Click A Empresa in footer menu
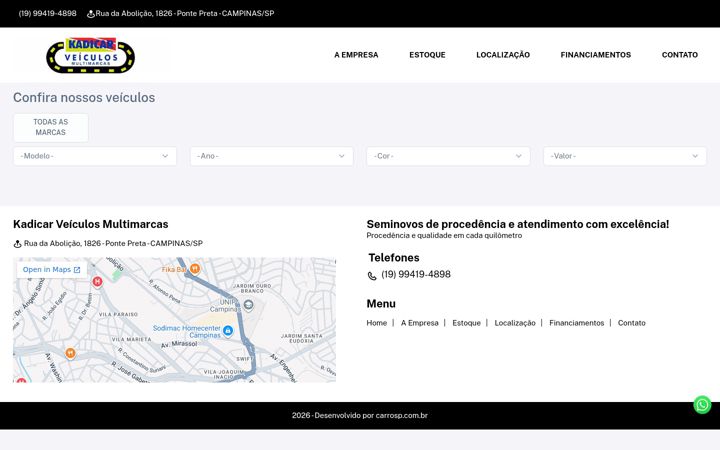Viewport: 720px width, 450px height. point(420,323)
